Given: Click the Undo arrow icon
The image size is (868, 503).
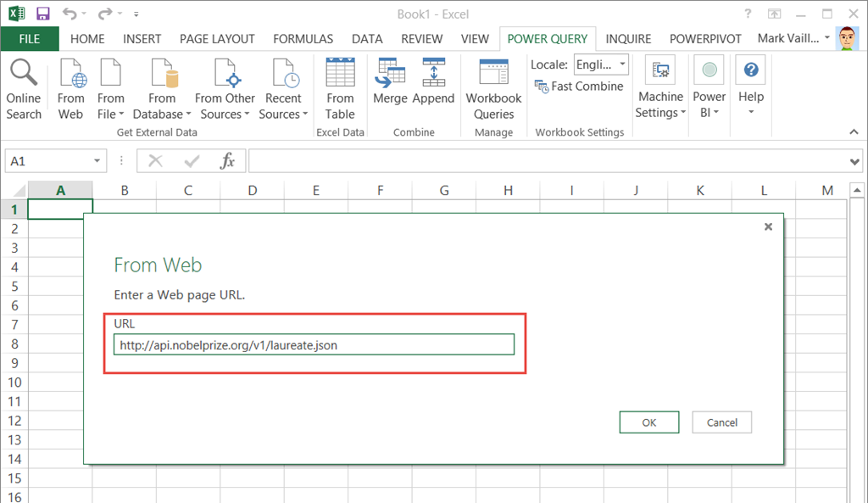Looking at the screenshot, I should point(70,14).
